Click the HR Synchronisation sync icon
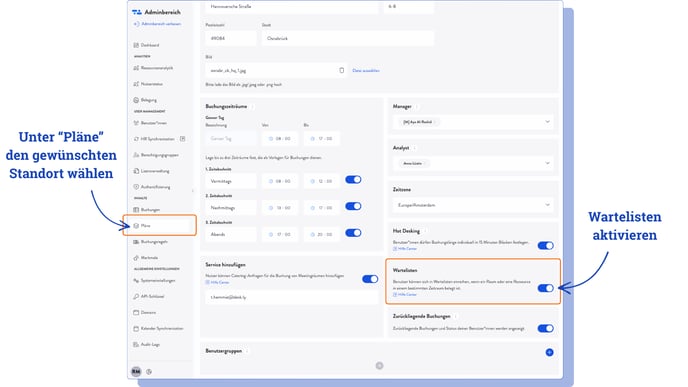This screenshot has width=688, height=387. 136,139
